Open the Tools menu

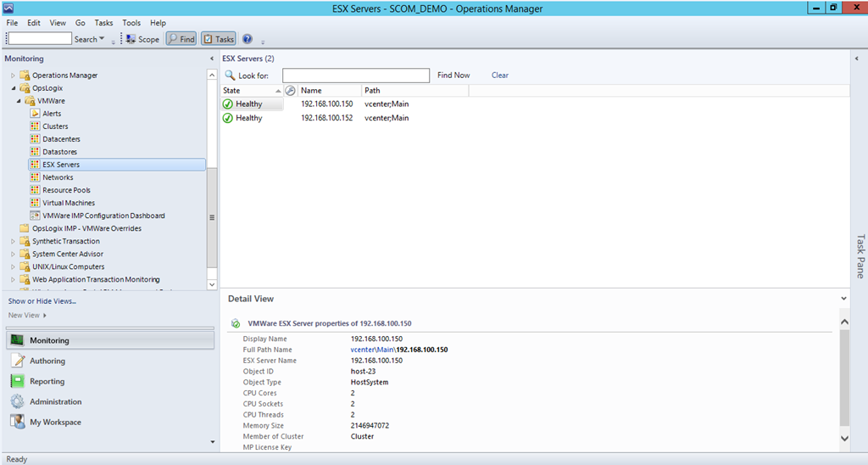131,23
